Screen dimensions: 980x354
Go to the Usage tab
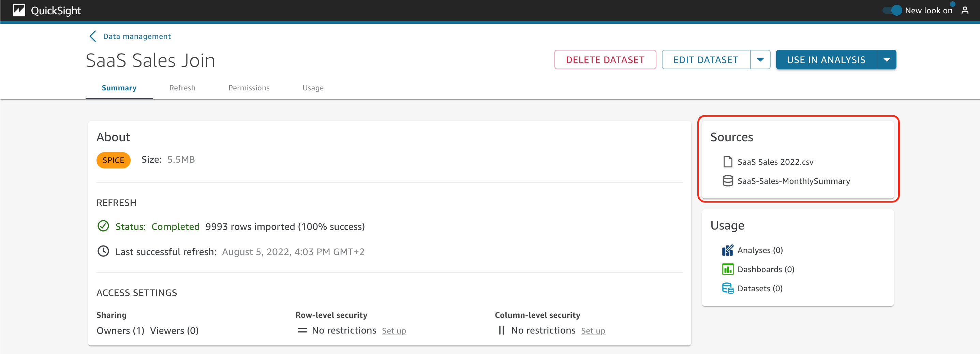tap(313, 88)
